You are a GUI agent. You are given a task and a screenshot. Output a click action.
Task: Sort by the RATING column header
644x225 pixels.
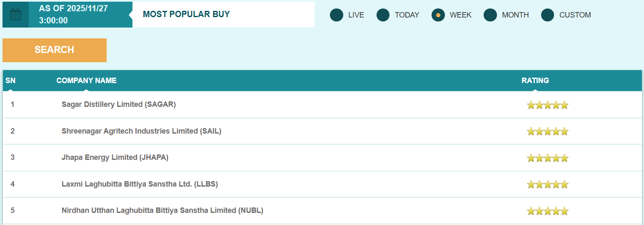point(535,81)
